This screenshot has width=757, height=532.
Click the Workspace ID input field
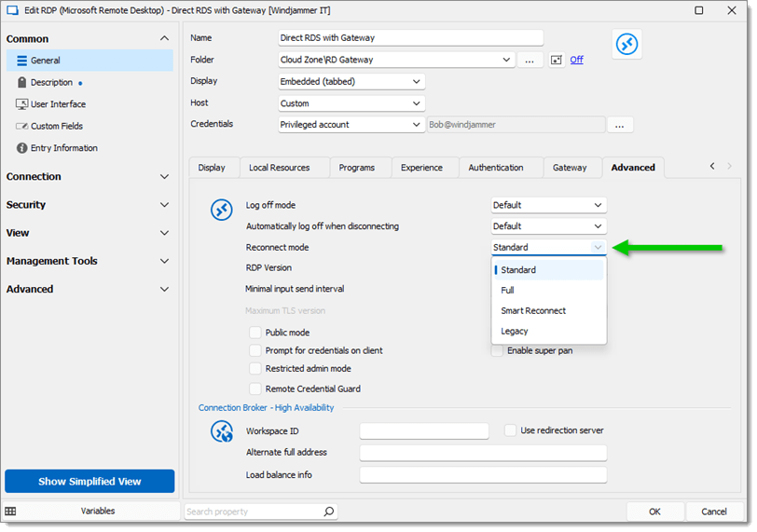click(x=424, y=431)
